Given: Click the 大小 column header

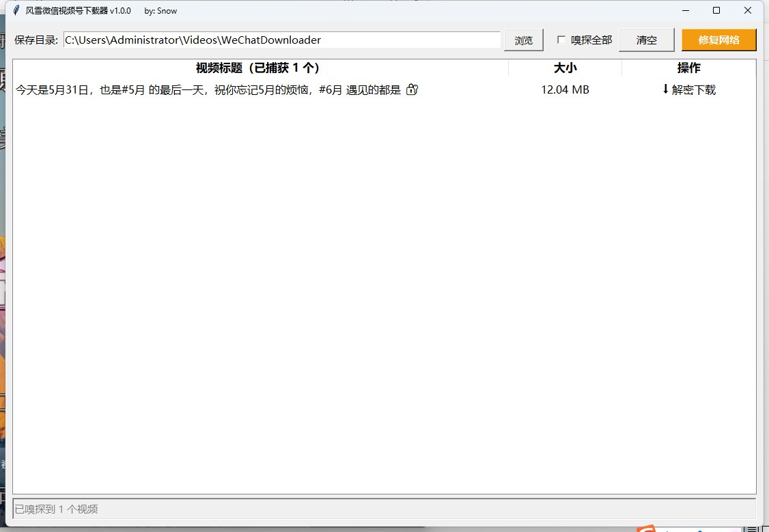Looking at the screenshot, I should [565, 68].
